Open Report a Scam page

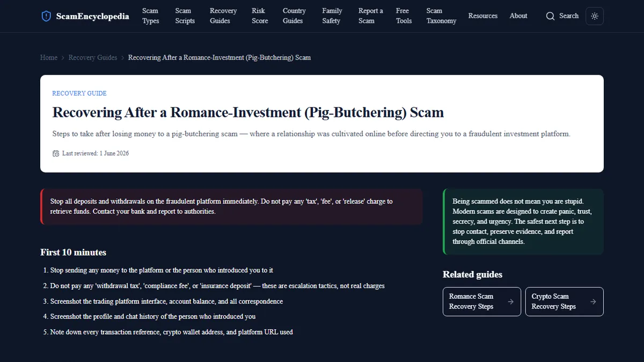tap(371, 16)
